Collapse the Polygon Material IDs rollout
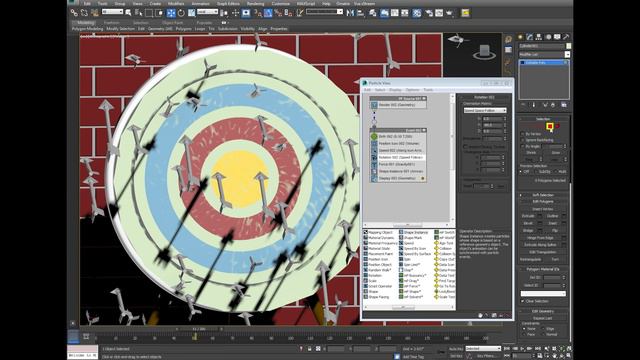 [x=543, y=269]
